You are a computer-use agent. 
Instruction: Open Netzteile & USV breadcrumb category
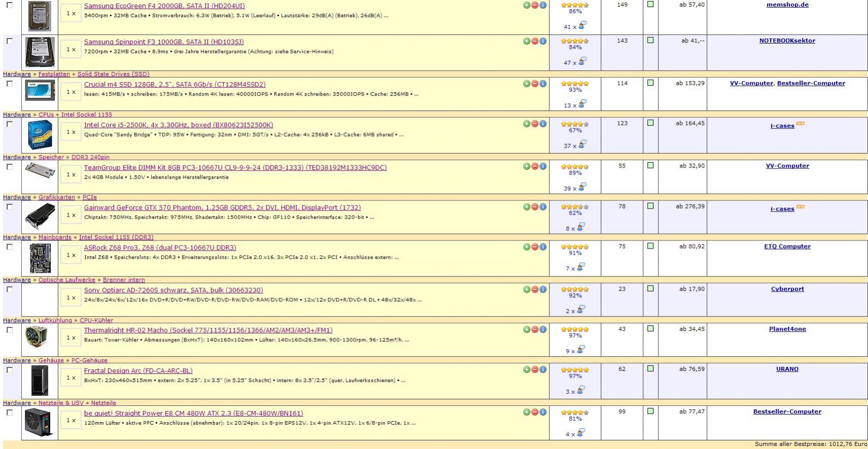tap(61, 403)
